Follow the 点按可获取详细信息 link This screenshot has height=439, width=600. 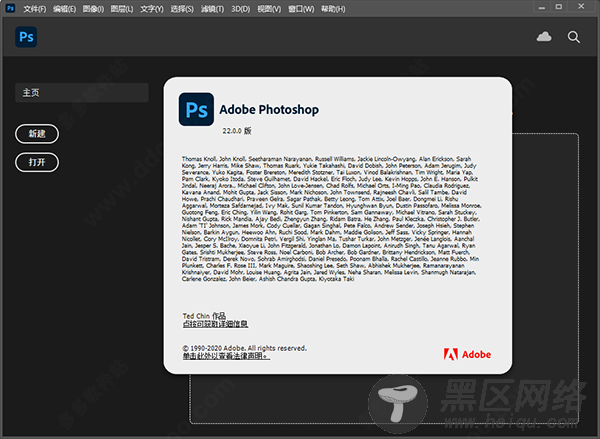click(x=215, y=324)
